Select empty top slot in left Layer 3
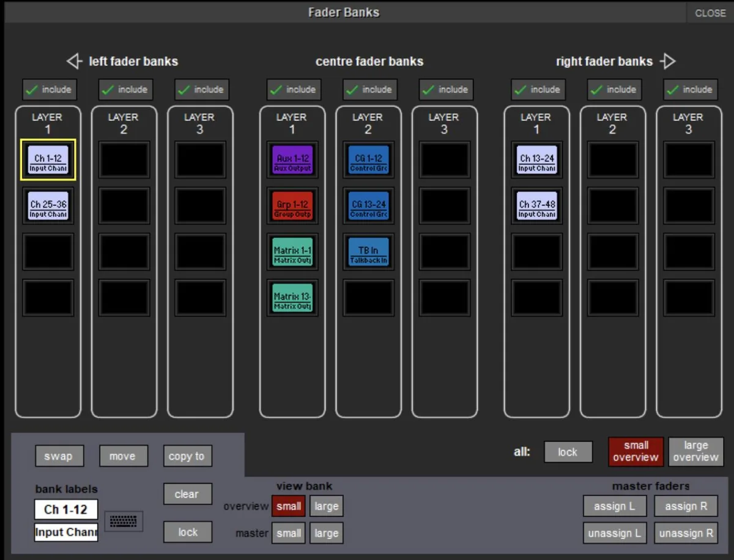This screenshot has height=560, width=734. (200, 160)
